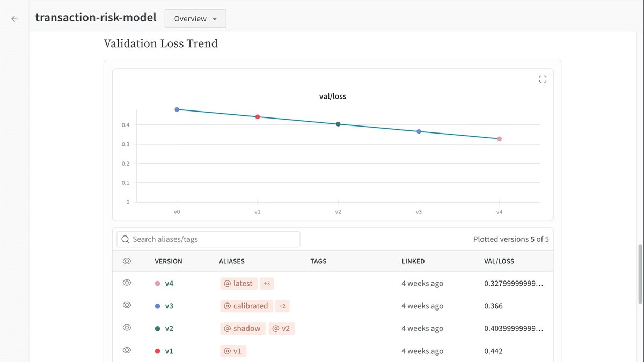Select the v4 data point on chart
Viewport: 644px width, 362px height.
click(499, 139)
